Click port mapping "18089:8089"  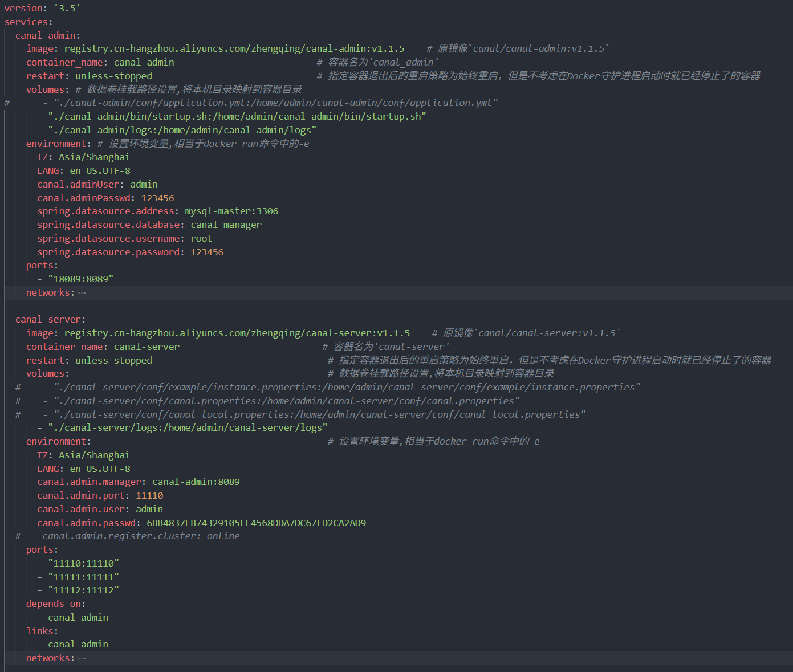[x=81, y=279]
